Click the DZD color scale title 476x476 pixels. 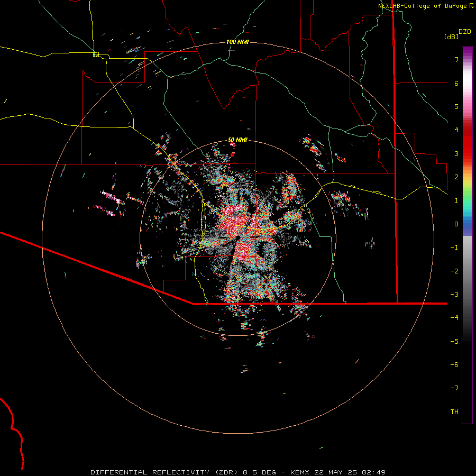pos(465,32)
